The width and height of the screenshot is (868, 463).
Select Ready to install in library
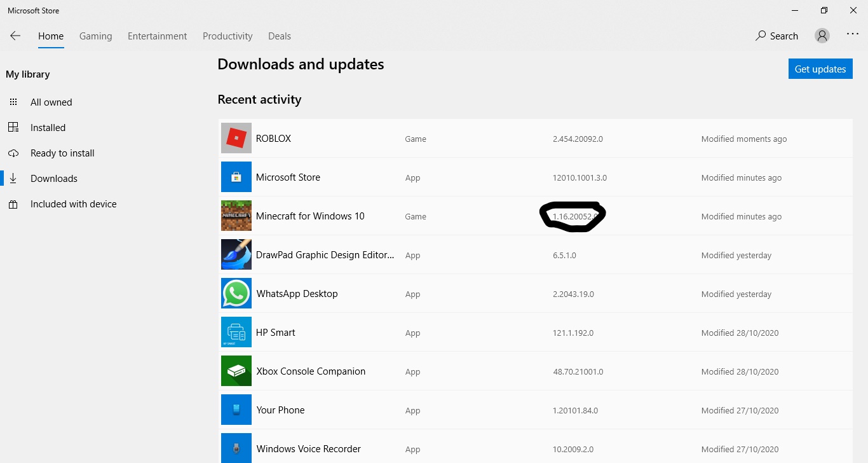tap(62, 153)
